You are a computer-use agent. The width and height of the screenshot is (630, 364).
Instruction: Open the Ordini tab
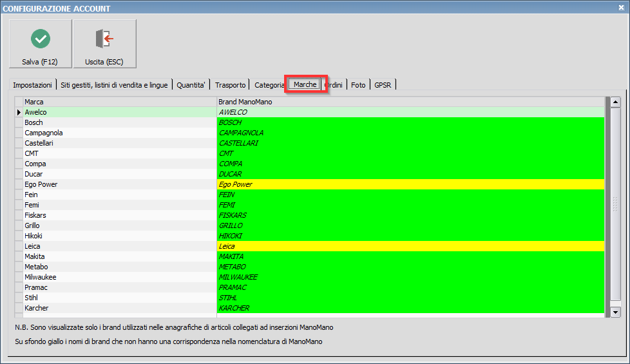coord(334,85)
